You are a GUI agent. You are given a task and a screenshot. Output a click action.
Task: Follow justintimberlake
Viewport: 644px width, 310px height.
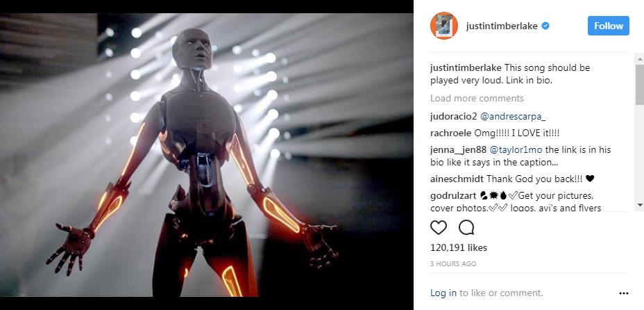click(609, 26)
